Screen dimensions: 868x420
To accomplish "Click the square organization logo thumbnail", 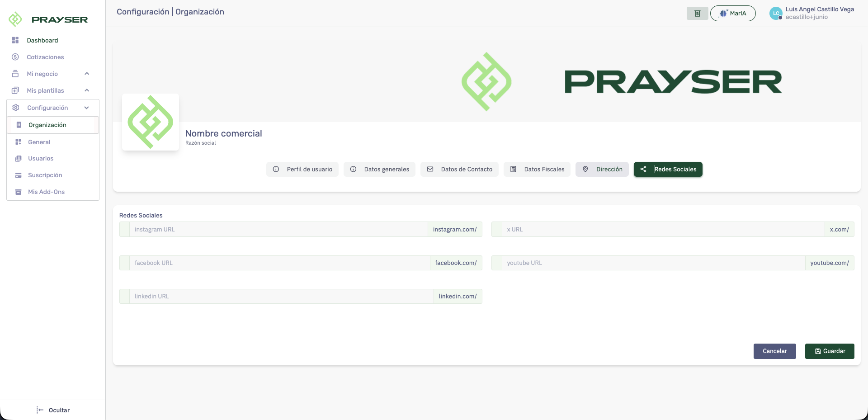I will tap(151, 122).
